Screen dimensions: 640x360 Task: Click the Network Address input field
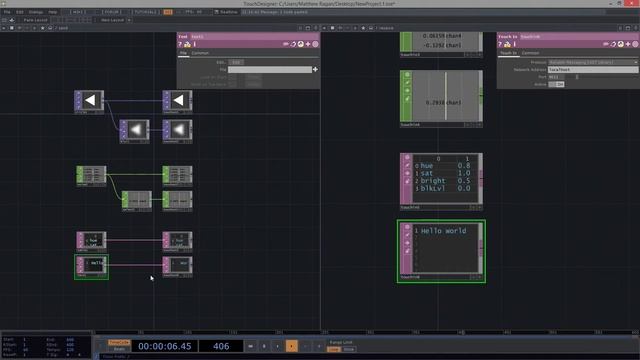click(x=593, y=69)
